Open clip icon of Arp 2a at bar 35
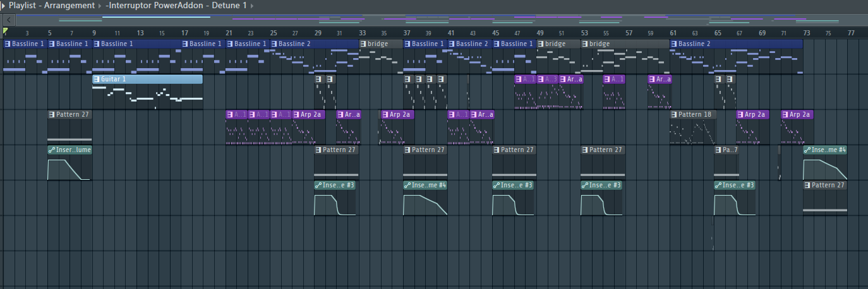 [x=385, y=115]
